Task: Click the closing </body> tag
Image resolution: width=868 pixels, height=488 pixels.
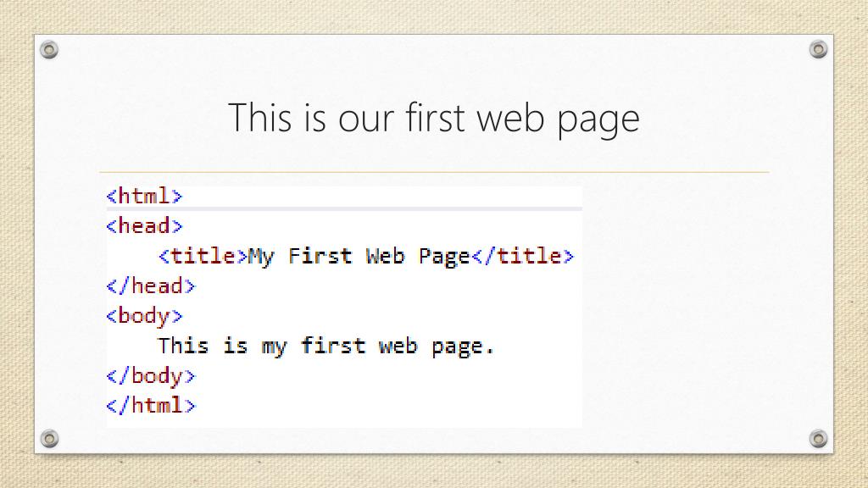Action: [151, 376]
